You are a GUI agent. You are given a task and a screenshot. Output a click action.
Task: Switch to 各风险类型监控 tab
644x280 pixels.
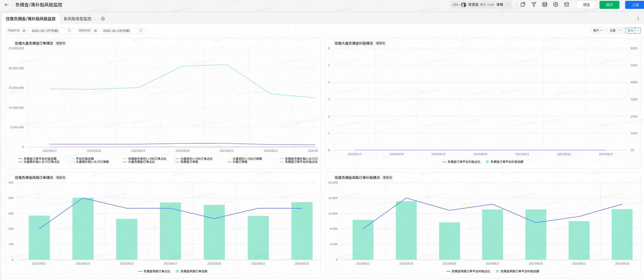tap(77, 19)
